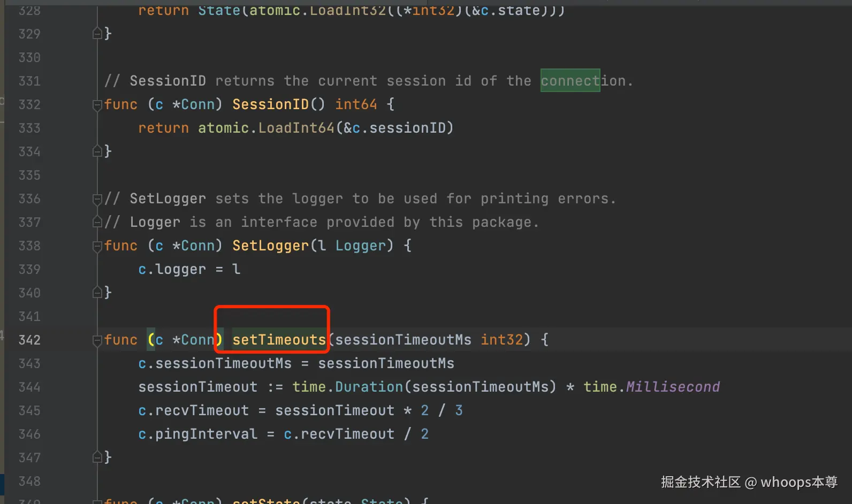Screen dimensions: 852x504
Task: Click the fold end marker on line 340
Action: click(97, 293)
